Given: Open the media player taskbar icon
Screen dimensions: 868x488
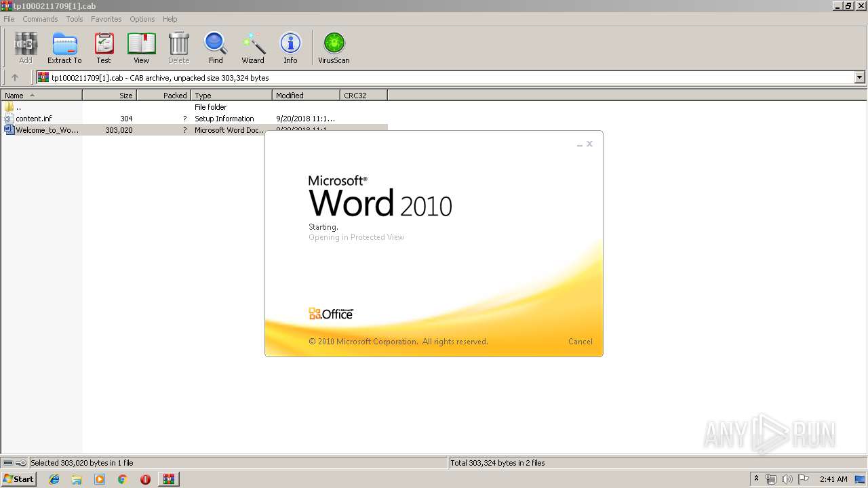Looking at the screenshot, I should pos(100,479).
